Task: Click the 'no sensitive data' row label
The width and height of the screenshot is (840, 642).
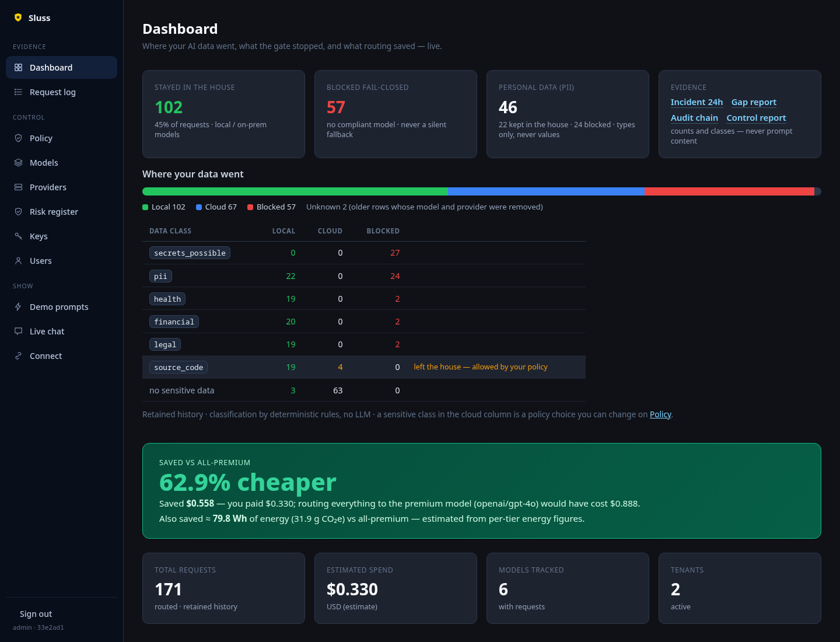Action: pos(181,390)
